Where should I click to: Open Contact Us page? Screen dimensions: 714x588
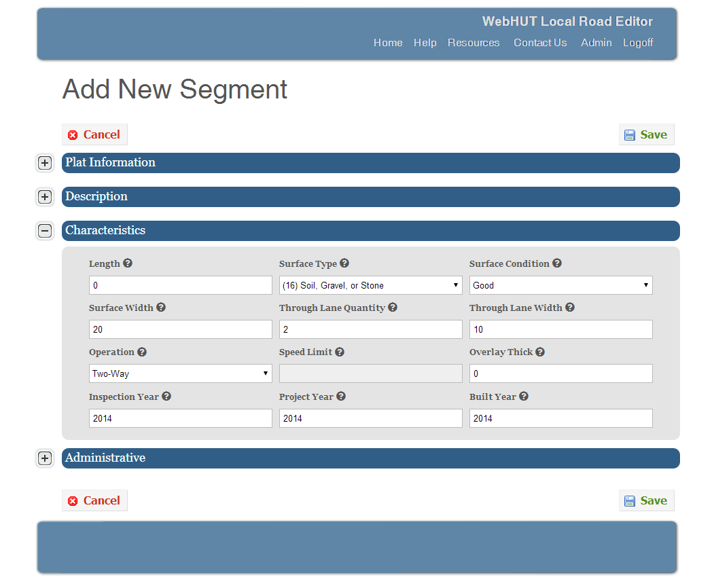[x=540, y=42]
